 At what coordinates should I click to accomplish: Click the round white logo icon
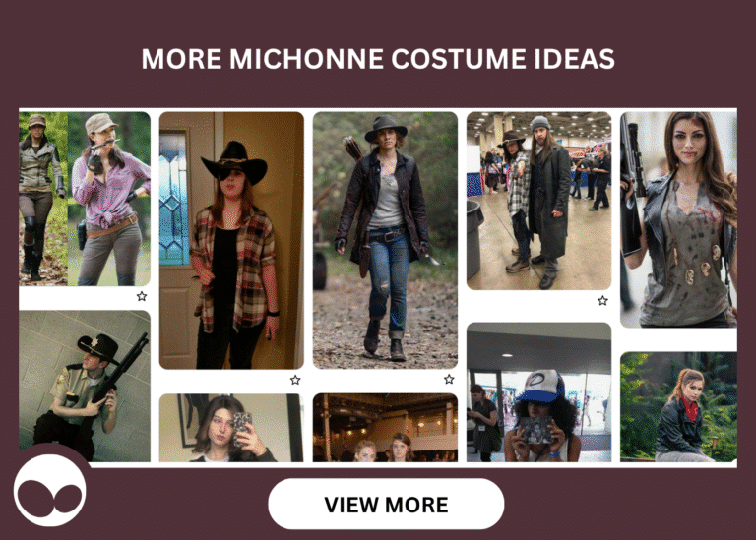50,491
